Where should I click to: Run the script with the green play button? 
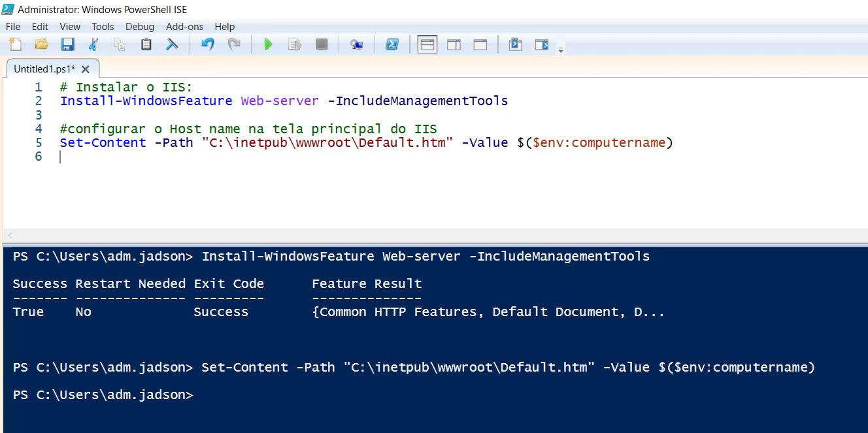(268, 44)
